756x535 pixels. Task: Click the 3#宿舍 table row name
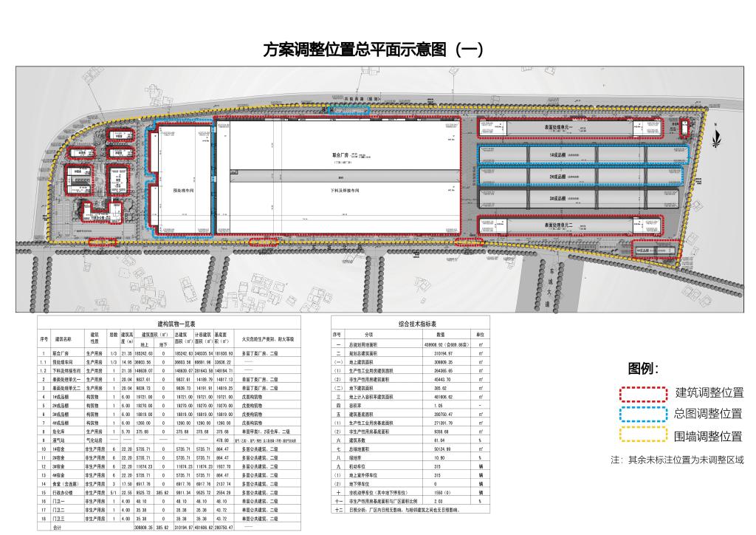tap(58, 466)
